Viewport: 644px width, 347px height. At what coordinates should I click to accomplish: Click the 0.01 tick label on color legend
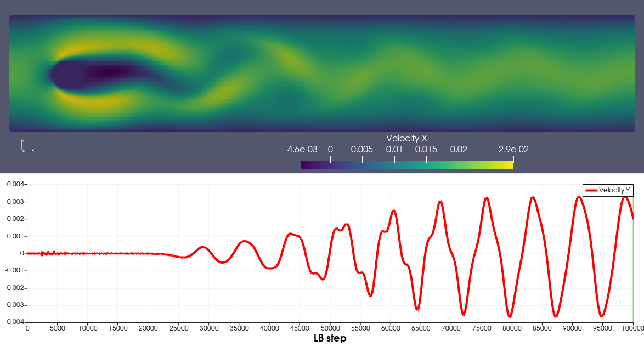pyautogui.click(x=394, y=149)
